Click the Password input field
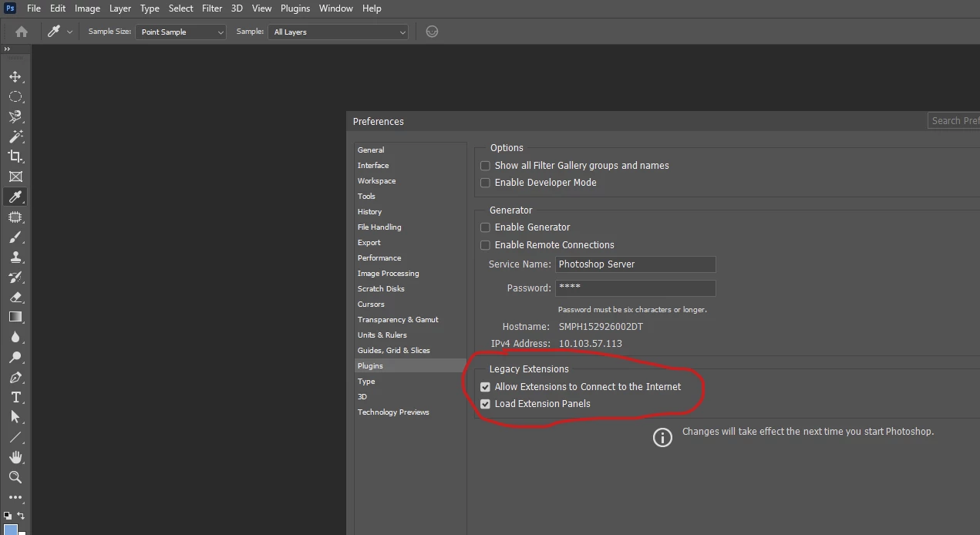 point(635,288)
